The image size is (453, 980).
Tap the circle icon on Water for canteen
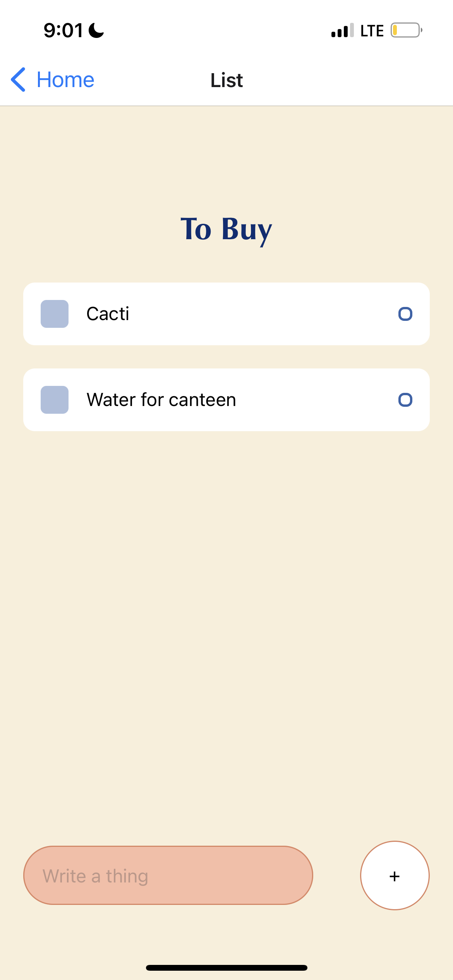tap(405, 400)
